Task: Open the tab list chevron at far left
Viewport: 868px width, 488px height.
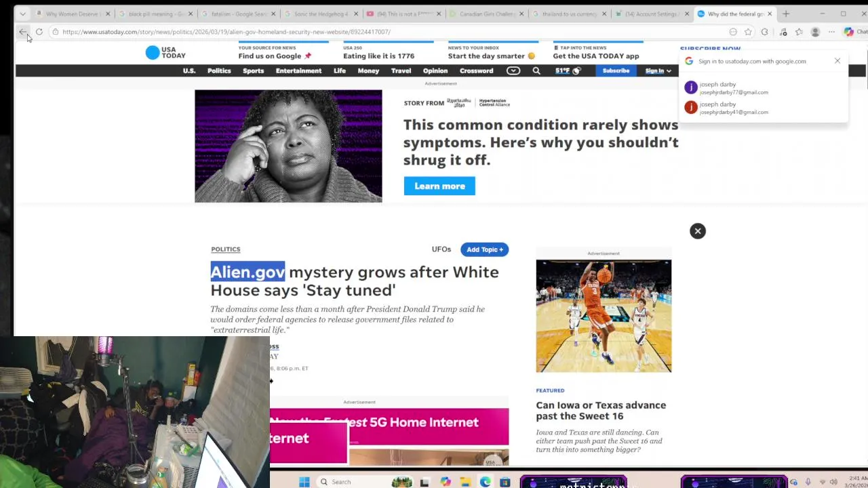Action: [x=22, y=14]
